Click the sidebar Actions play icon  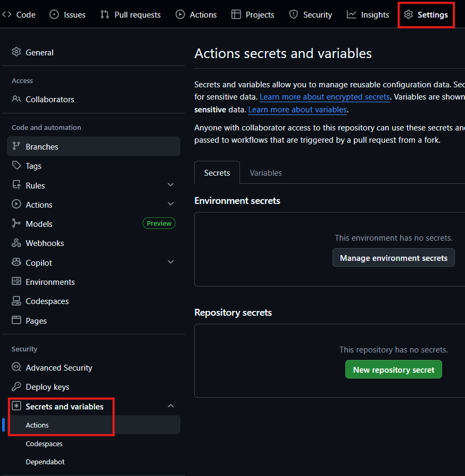tap(16, 204)
